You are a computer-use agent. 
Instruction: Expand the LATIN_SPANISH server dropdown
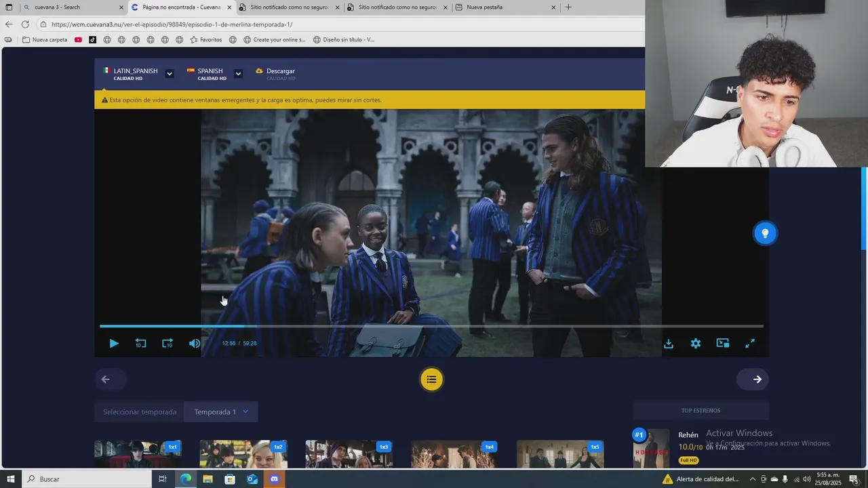tap(170, 74)
